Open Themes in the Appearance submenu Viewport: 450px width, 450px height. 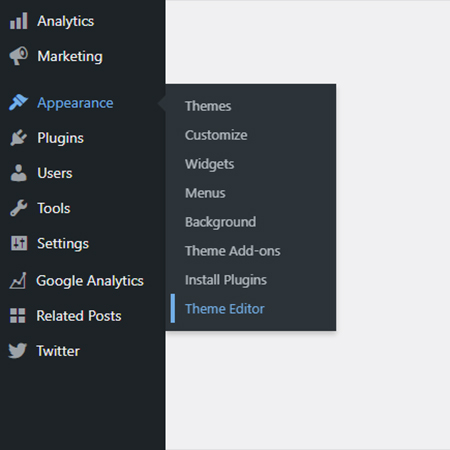point(208,106)
